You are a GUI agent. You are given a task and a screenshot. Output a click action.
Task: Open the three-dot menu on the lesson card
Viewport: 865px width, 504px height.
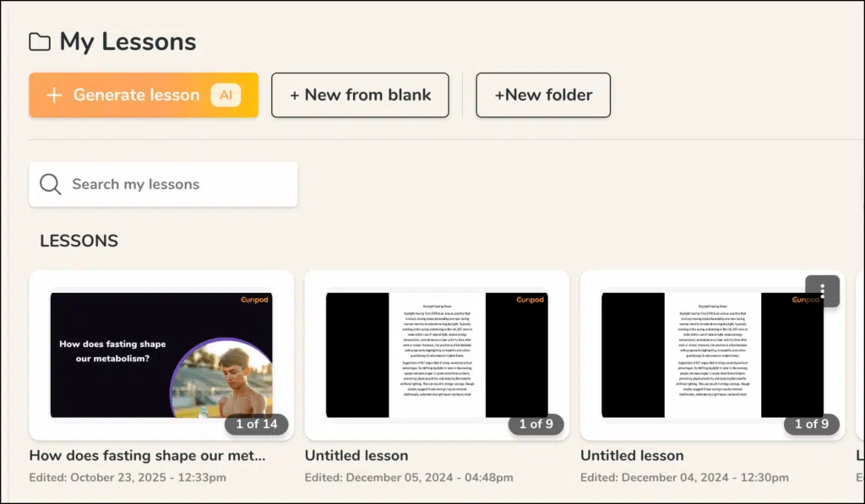point(822,291)
